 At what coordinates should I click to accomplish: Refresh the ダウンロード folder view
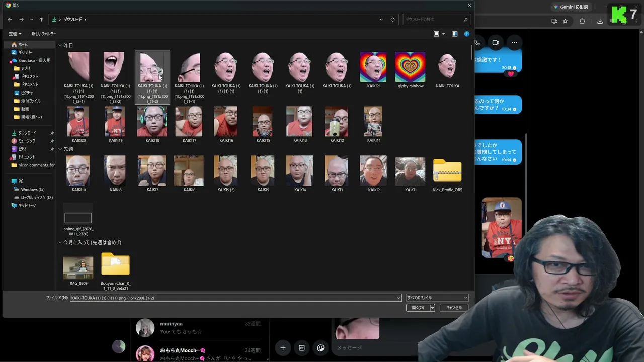[393, 19]
